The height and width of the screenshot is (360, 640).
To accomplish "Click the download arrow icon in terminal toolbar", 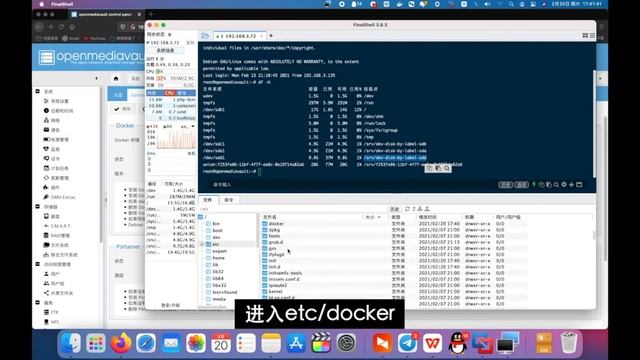I will coord(571,184).
